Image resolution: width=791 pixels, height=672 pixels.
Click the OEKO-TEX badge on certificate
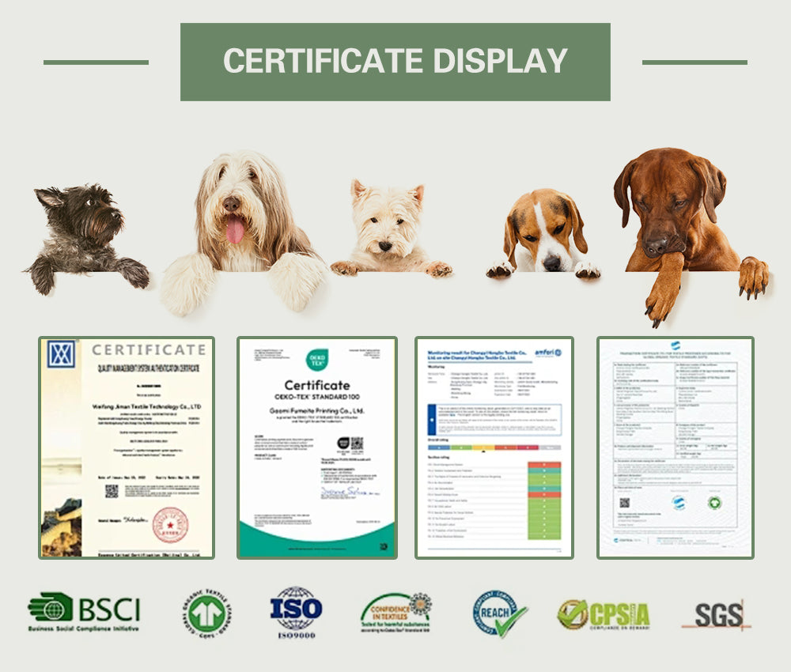point(317,360)
